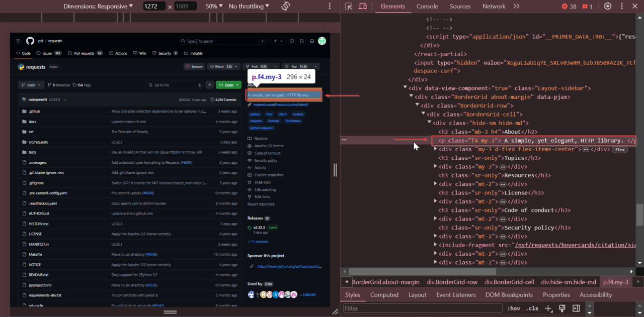This screenshot has width=644, height=317.
Task: Toggle the device toolbar icon in DevTools
Action: click(363, 7)
